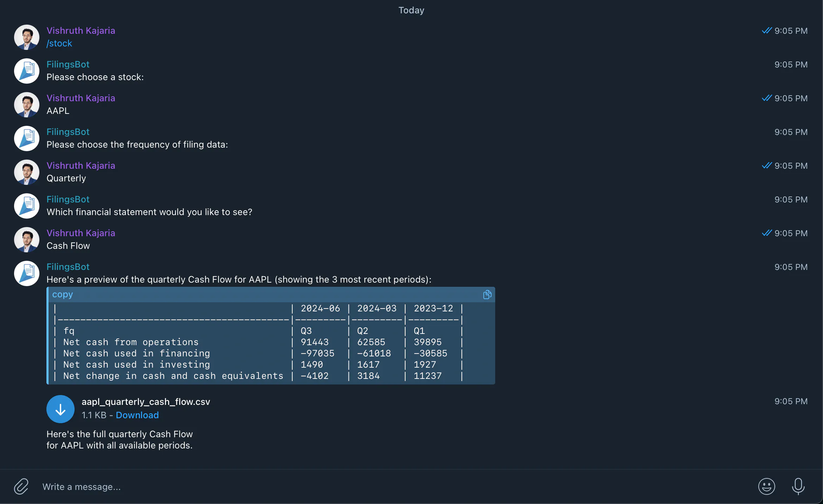Open Vishruth Kajaria's name above Cash Flow
Image resolution: width=823 pixels, height=504 pixels.
point(81,233)
